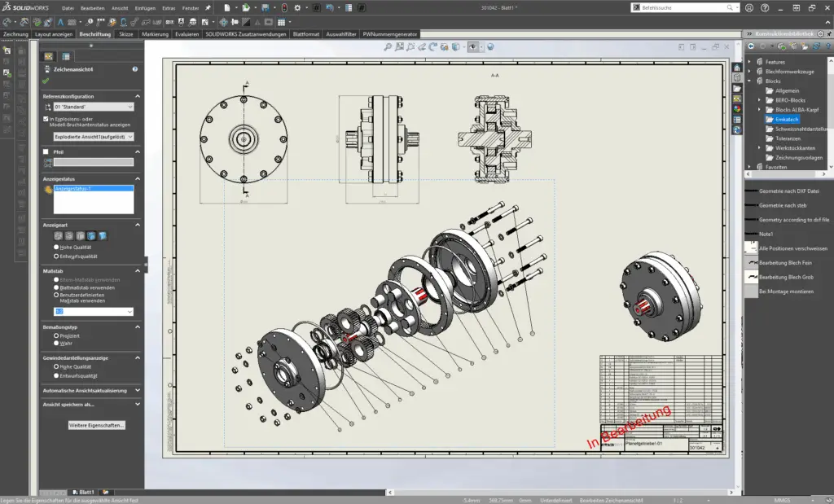Click the Rebuild traffic-light icon

point(283,8)
